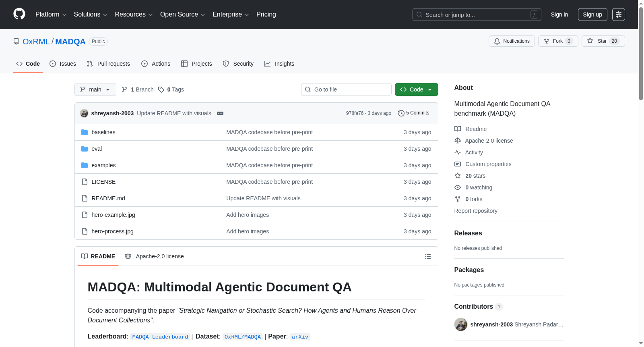
Task: Click the fork icon beside 0 forks
Action: point(458,199)
